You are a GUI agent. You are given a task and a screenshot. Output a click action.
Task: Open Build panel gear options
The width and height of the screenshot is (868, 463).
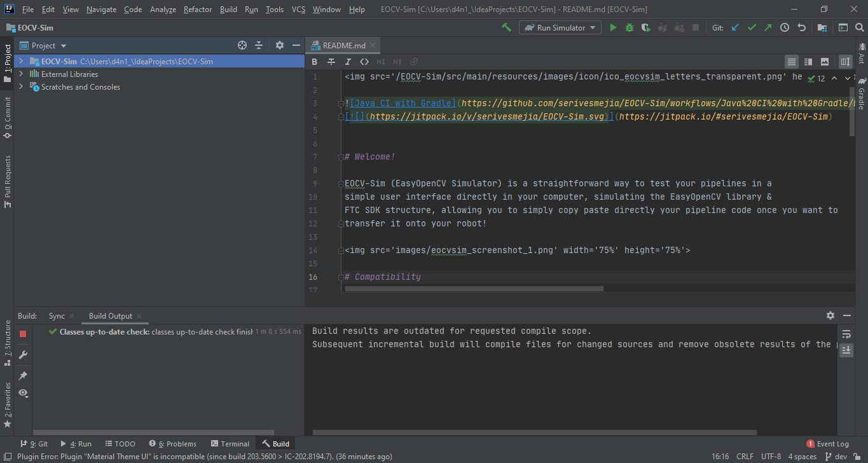(830, 315)
